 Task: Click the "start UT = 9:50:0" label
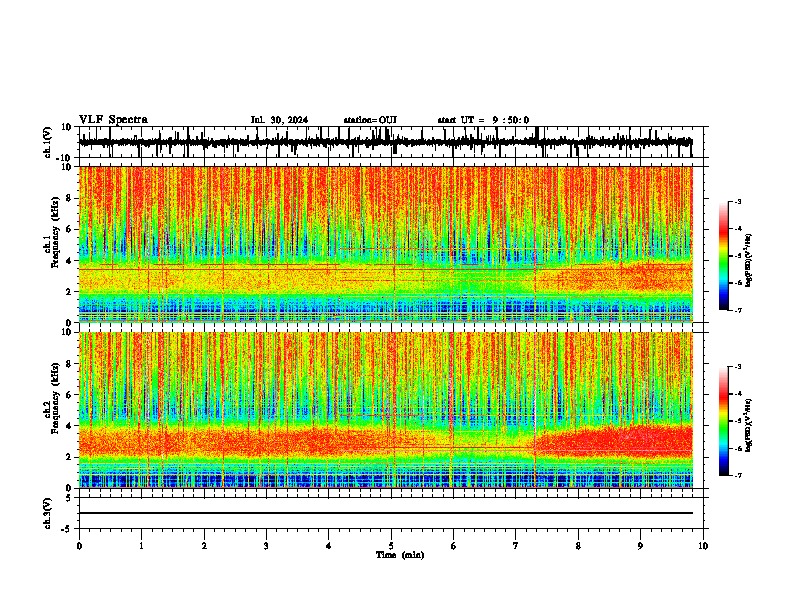483,120
